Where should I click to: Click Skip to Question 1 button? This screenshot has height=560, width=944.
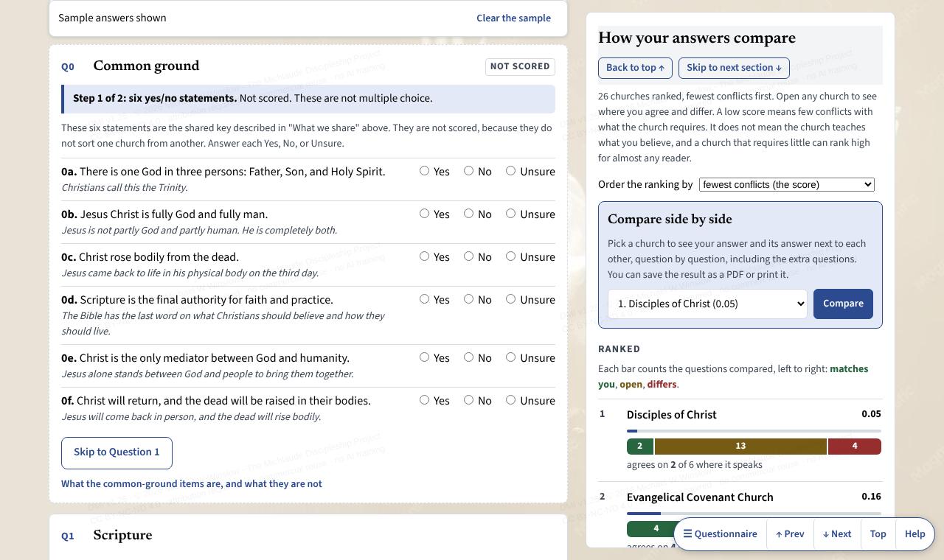[x=117, y=453]
